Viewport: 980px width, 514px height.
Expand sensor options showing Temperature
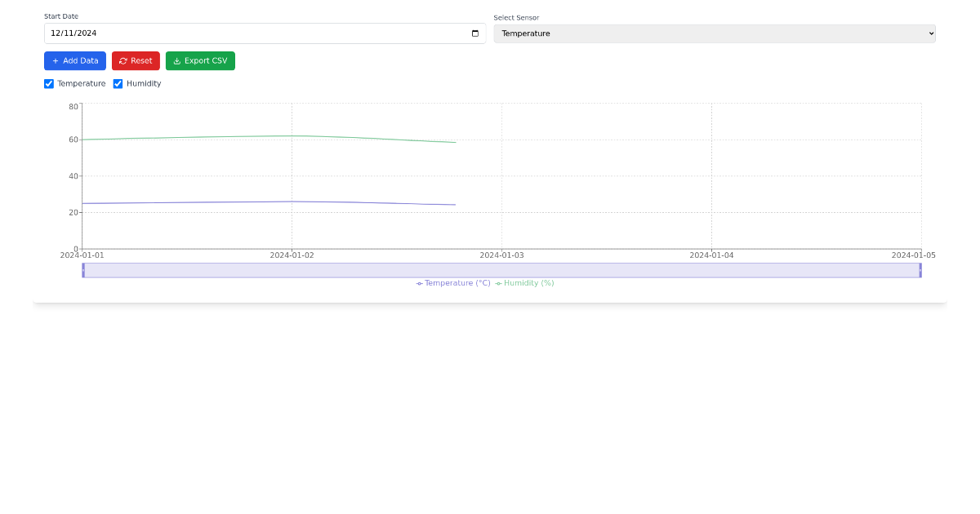coord(715,33)
